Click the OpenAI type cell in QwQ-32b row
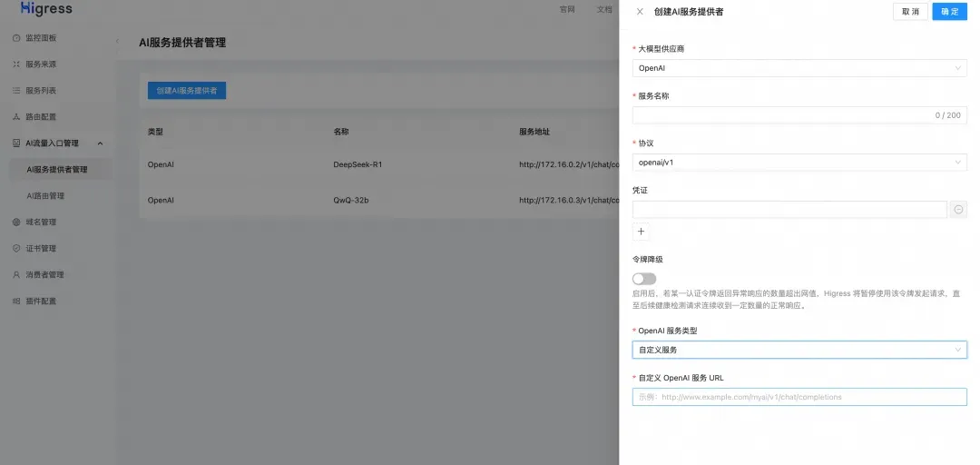 [x=161, y=201]
